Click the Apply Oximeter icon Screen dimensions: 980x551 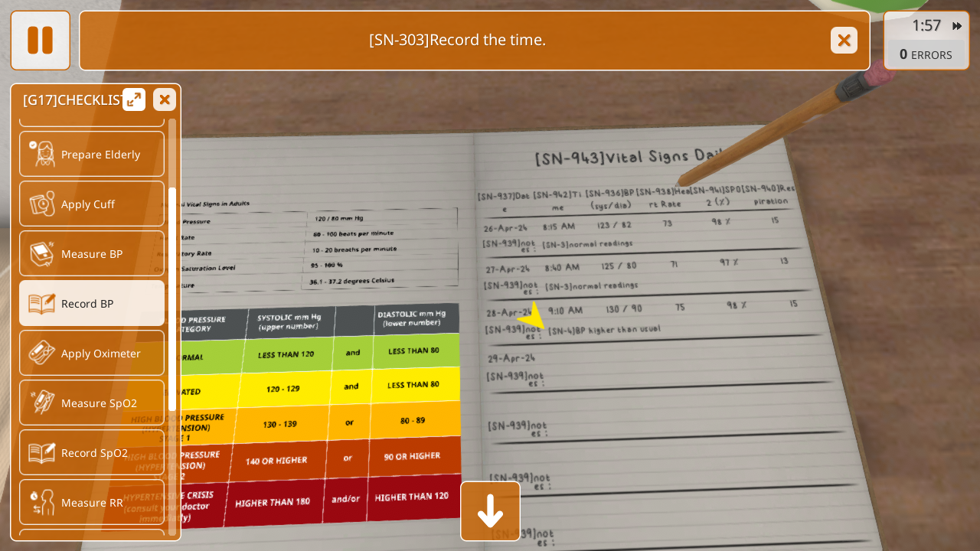tap(42, 354)
